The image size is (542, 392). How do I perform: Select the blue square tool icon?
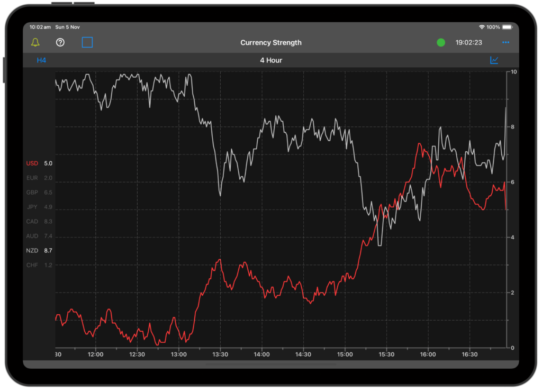(87, 42)
